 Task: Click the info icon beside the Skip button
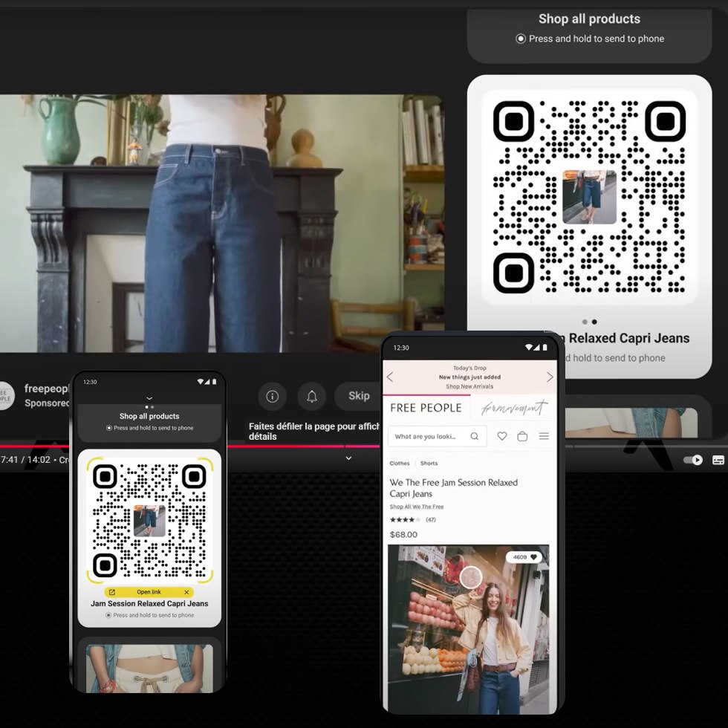[x=272, y=396]
